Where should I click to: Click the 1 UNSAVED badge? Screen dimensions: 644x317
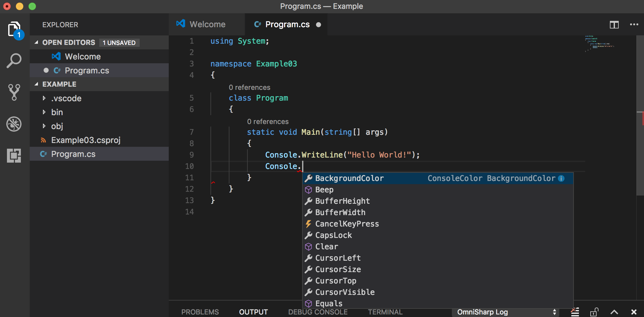pos(119,43)
